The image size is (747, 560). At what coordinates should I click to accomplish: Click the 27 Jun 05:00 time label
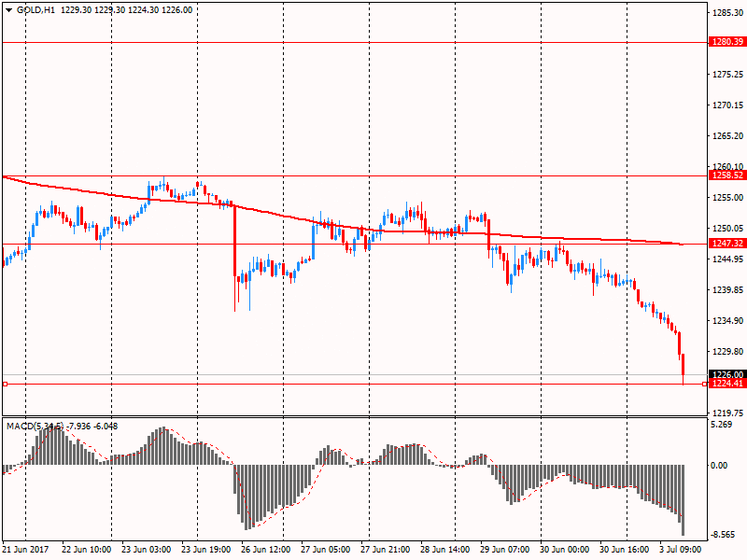click(x=325, y=550)
